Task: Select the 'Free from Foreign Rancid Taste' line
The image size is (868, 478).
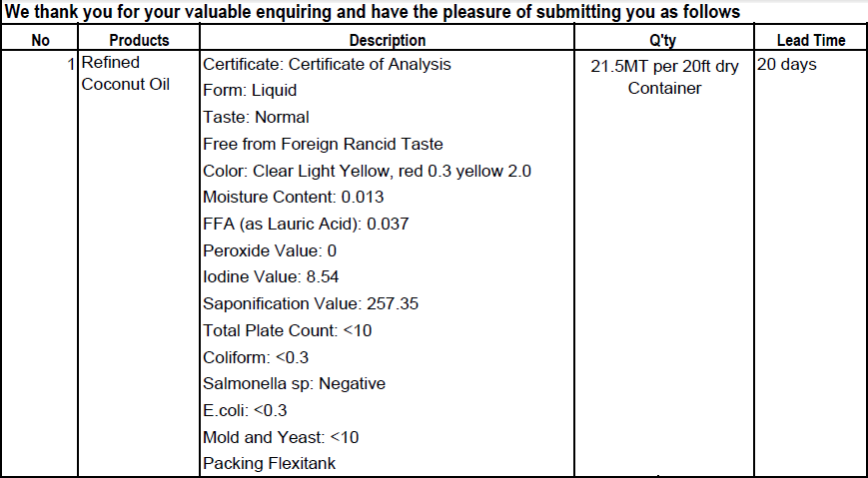Action: click(x=323, y=144)
